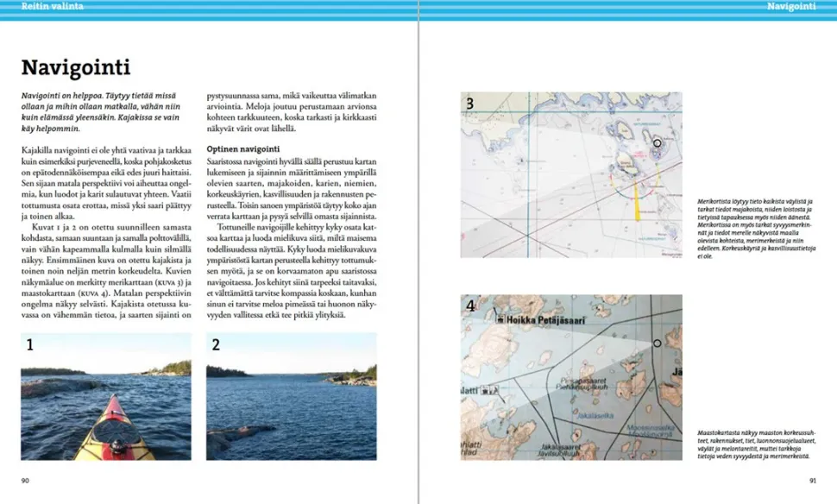
Task: Click the circle position marker on map 4
Action: (658, 343)
